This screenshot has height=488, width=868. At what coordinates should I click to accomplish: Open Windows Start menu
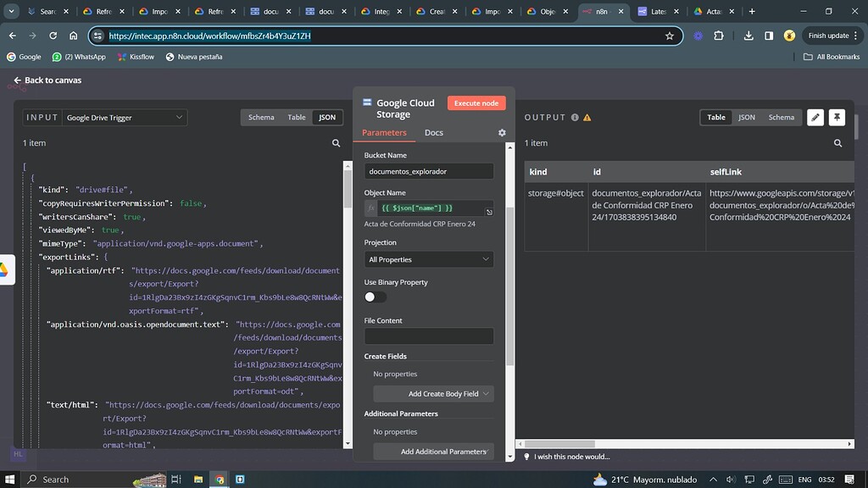(x=9, y=480)
